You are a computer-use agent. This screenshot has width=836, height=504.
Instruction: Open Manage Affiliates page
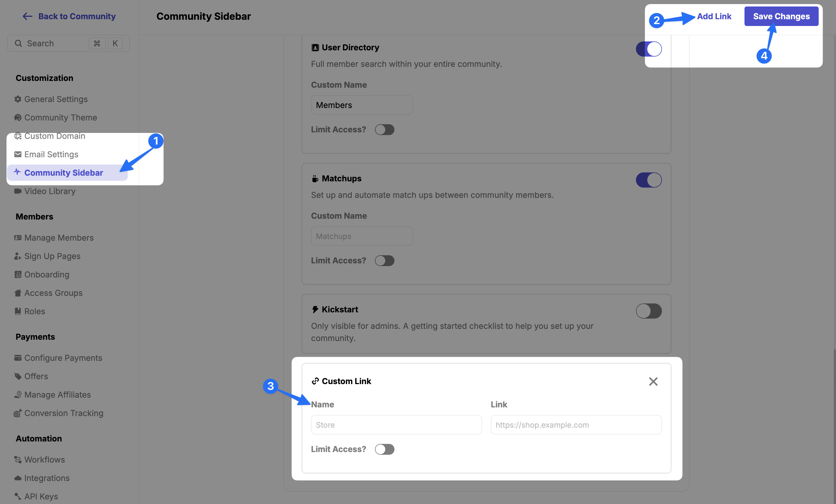coord(58,394)
